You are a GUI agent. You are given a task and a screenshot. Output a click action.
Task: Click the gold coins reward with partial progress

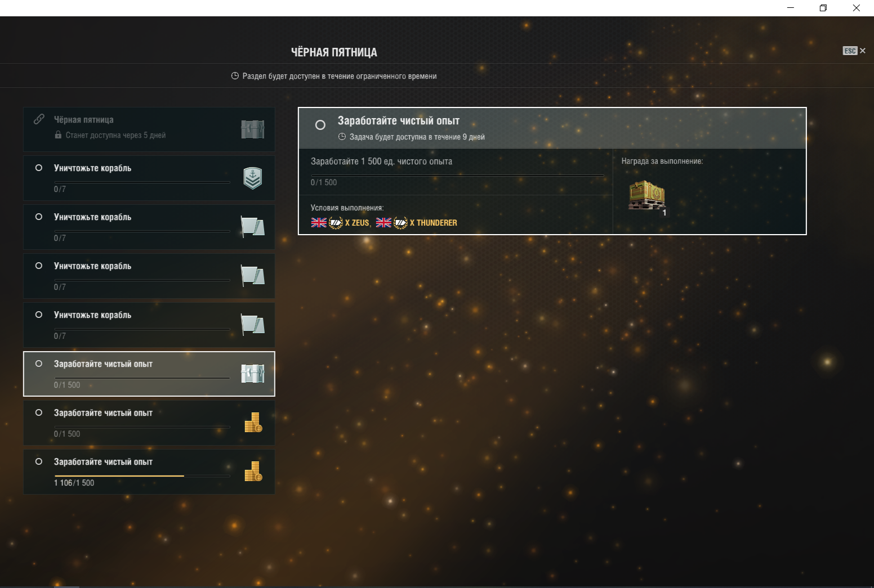tap(253, 472)
